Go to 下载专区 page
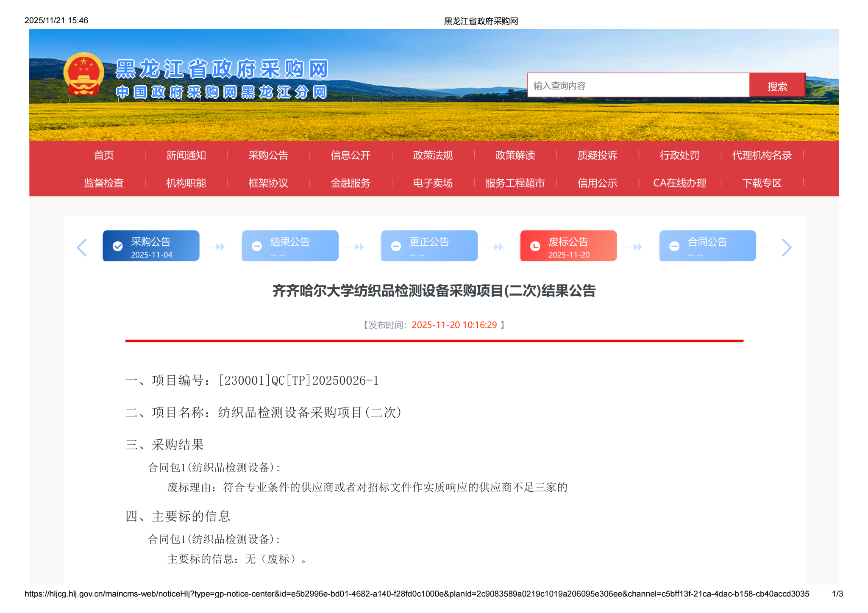The image size is (868, 613). pos(762,183)
